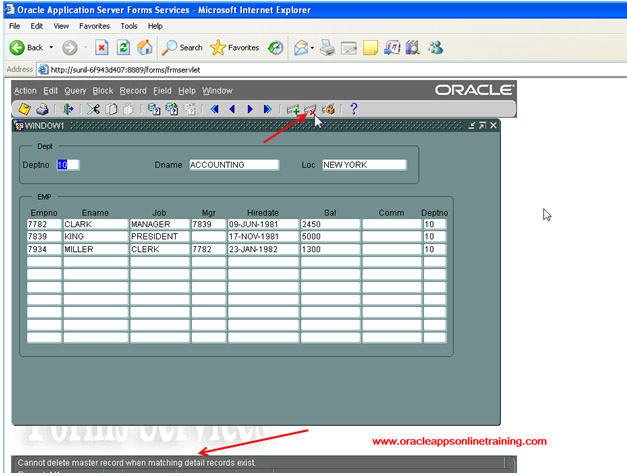Screen dimensions: 627x476
Task: Click the Help question mark icon
Action: (353, 109)
